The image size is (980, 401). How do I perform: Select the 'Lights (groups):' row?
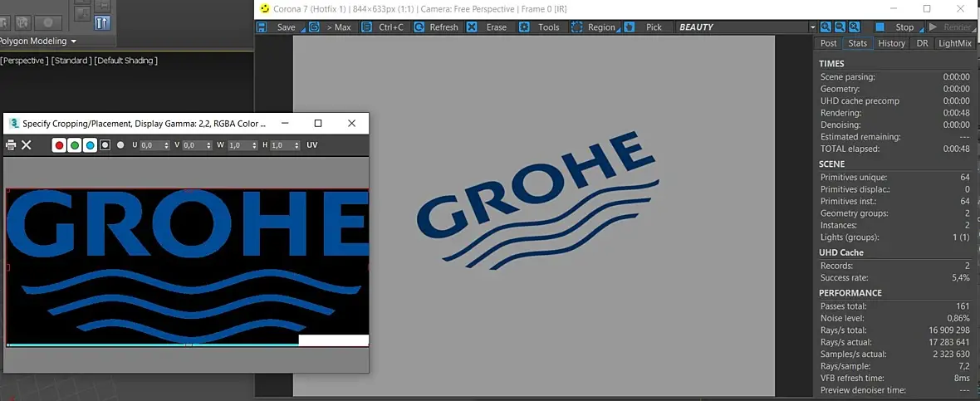tap(895, 237)
